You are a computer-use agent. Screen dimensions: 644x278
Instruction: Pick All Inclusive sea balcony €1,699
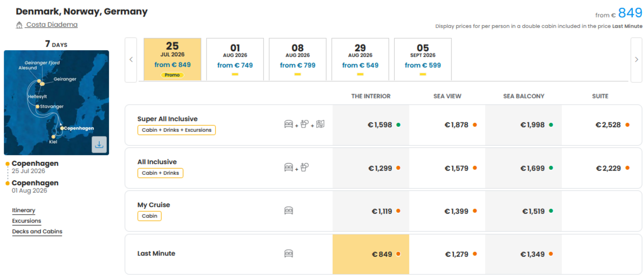[523, 168]
